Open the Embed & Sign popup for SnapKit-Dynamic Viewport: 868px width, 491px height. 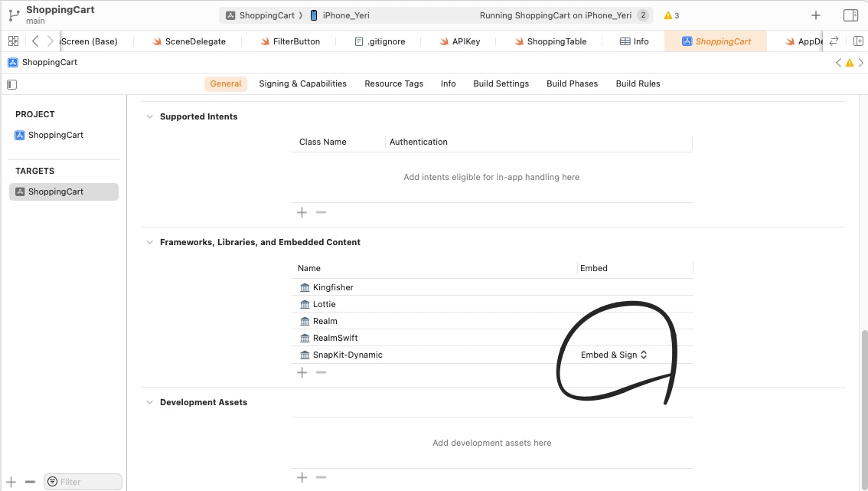(x=614, y=355)
